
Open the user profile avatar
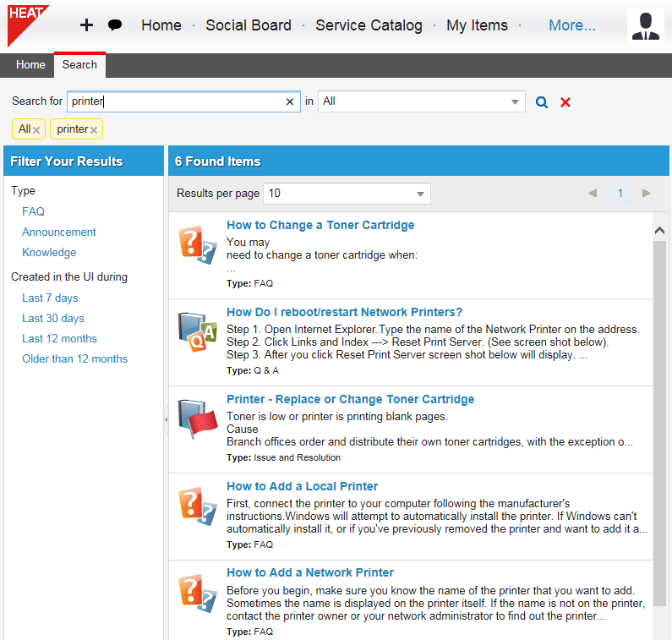645,26
